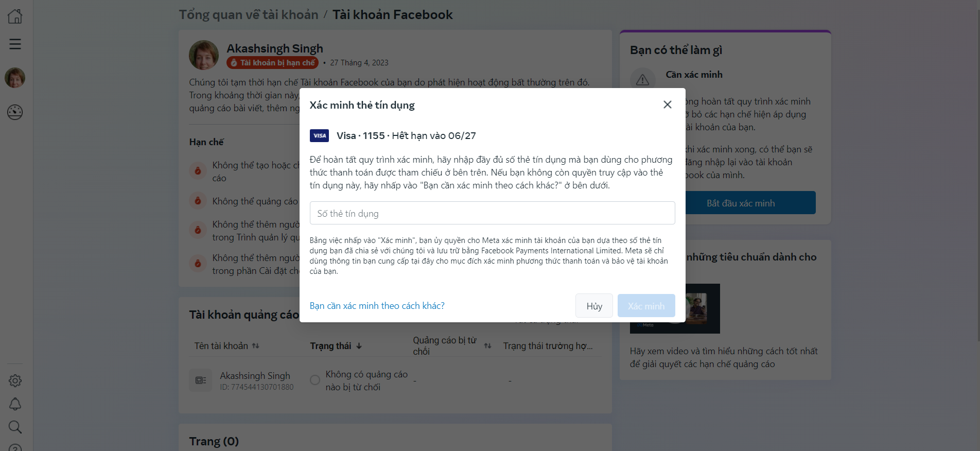Click 'Tài khoản quảng cáo' section heading
Viewport: 980px width, 451px height.
(243, 315)
